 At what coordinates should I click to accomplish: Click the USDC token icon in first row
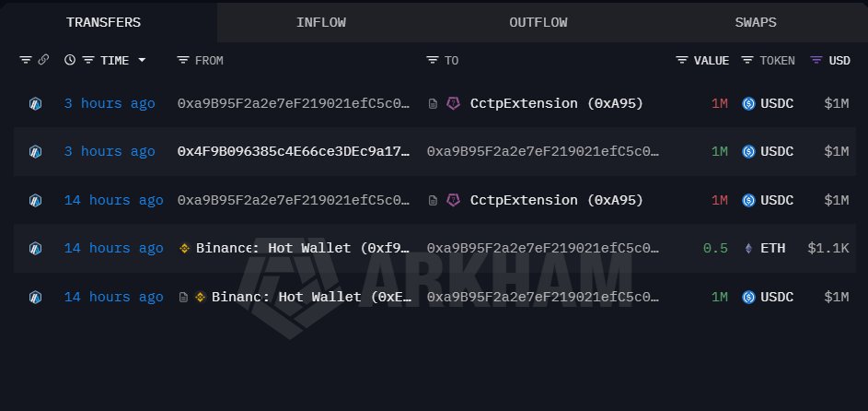click(748, 104)
